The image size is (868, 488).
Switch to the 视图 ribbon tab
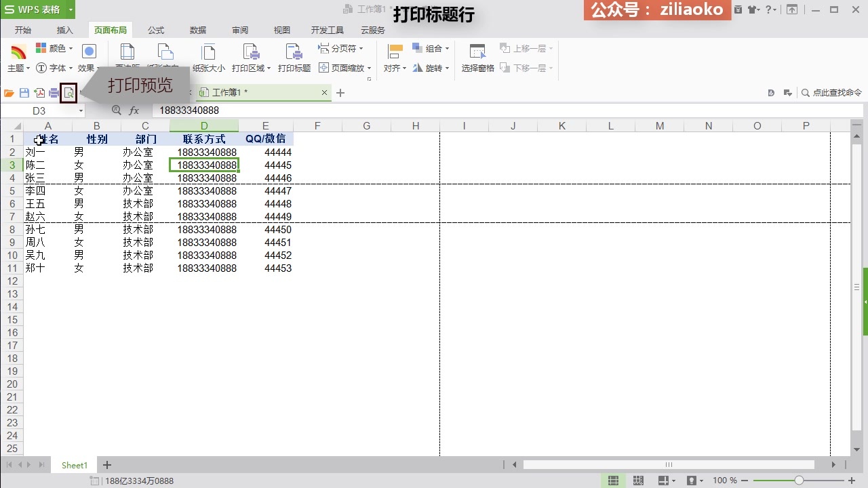pyautogui.click(x=282, y=30)
